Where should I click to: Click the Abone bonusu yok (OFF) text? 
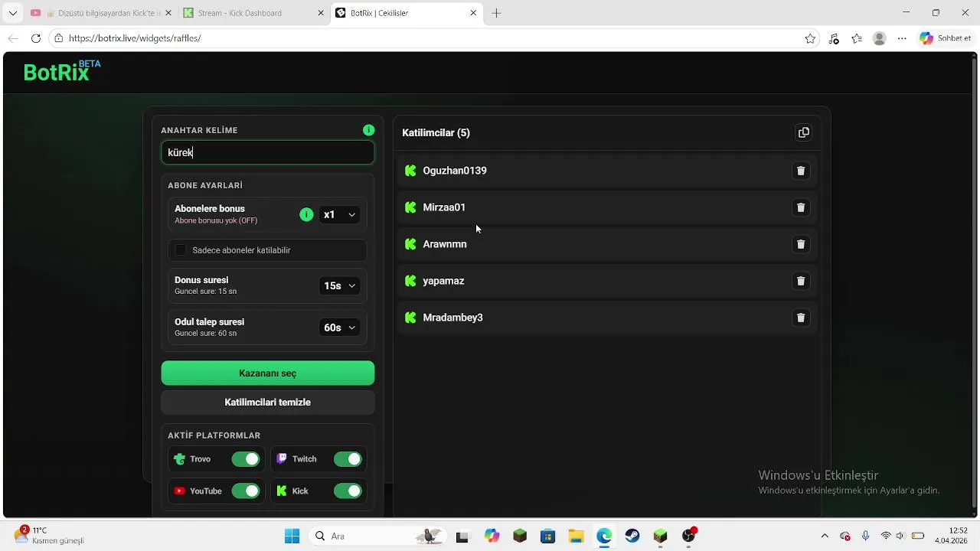[x=216, y=220]
